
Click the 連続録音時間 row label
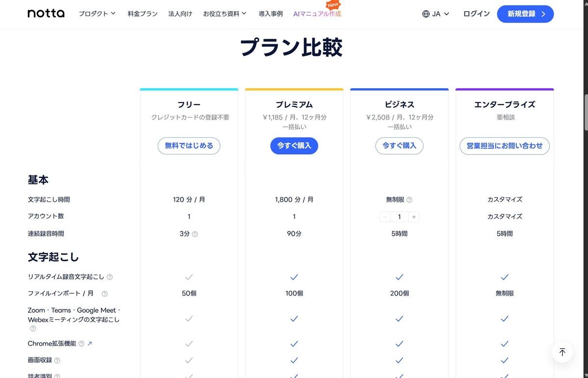click(x=46, y=234)
